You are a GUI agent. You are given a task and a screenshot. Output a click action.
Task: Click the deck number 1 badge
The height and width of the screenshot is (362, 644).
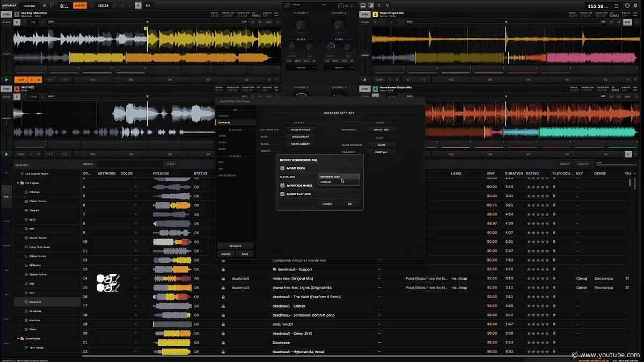coord(17,14)
